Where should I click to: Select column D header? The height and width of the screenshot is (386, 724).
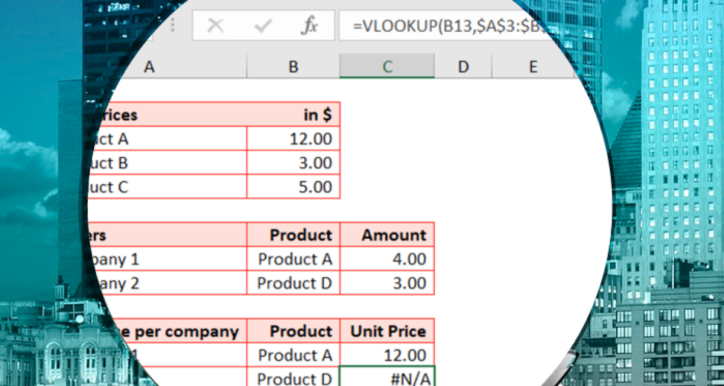(463, 67)
